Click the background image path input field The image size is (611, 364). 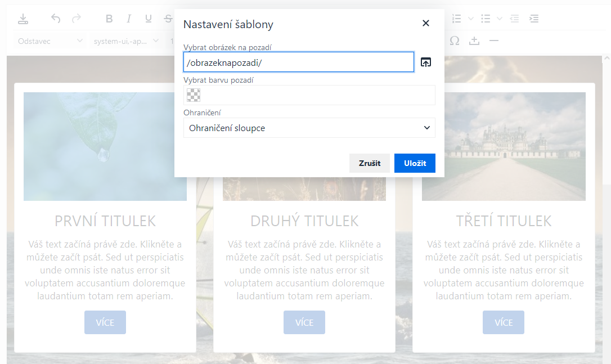(x=298, y=62)
